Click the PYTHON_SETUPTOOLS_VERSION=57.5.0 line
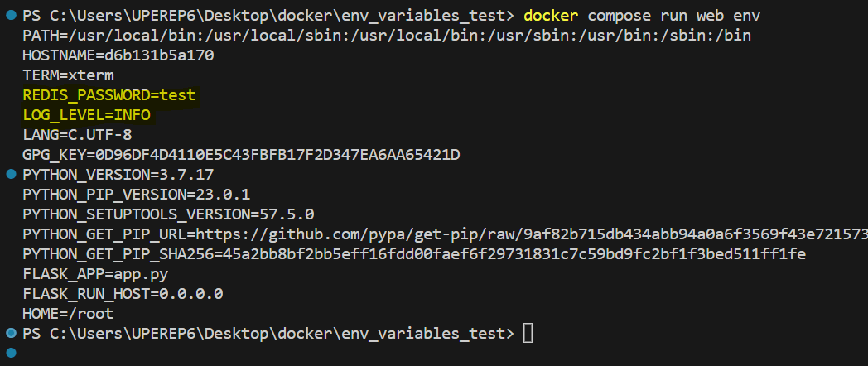 pyautogui.click(x=168, y=214)
